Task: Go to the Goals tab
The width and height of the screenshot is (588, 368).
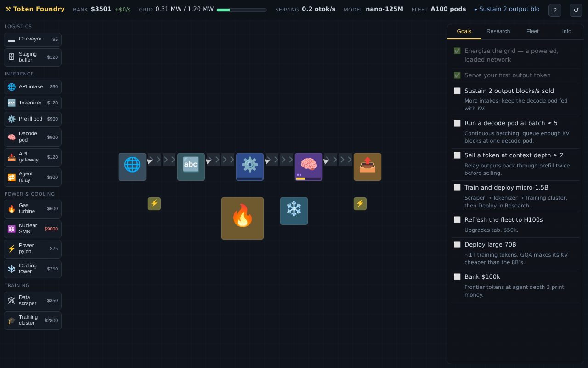Action: [464, 31]
